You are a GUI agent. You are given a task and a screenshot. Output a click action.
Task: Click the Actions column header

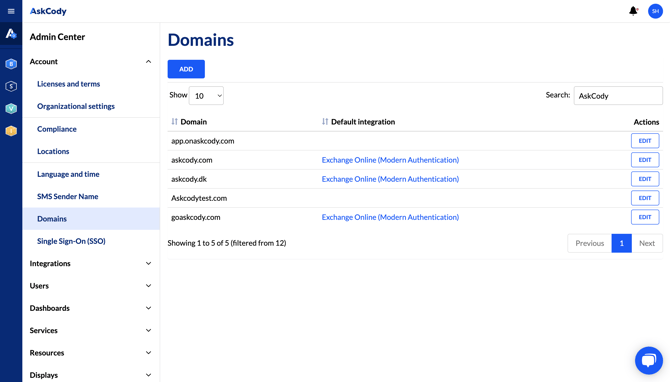coord(646,122)
